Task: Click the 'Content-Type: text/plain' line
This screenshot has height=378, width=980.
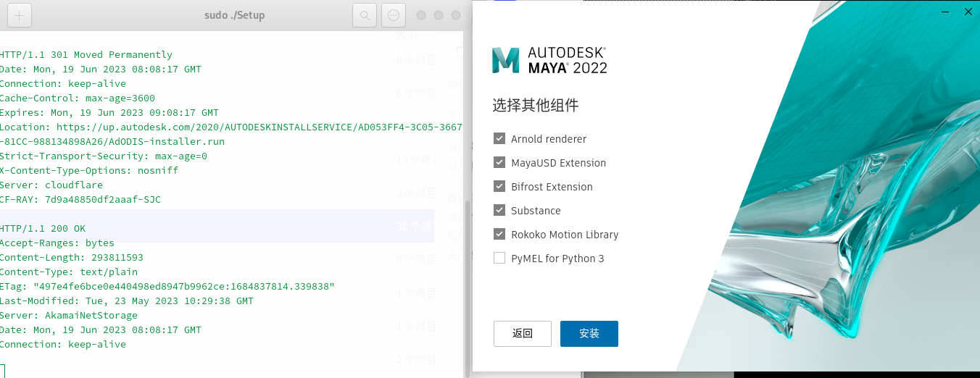Action: pyautogui.click(x=69, y=272)
